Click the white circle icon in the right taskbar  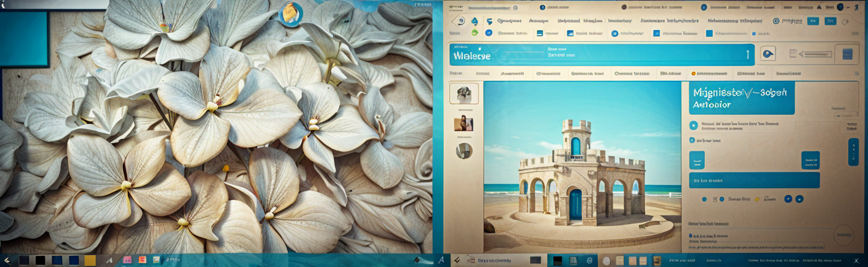pos(606,261)
